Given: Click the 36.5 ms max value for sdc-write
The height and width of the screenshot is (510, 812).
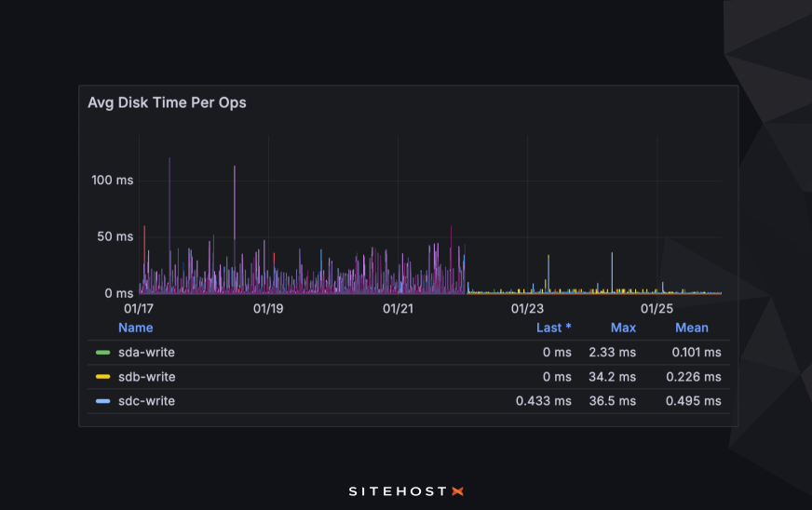Looking at the screenshot, I should coord(612,401).
